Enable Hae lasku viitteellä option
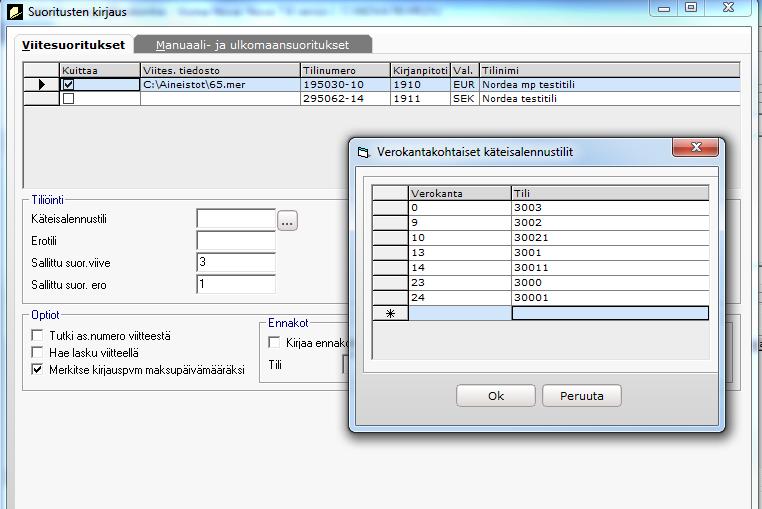 pyautogui.click(x=37, y=352)
